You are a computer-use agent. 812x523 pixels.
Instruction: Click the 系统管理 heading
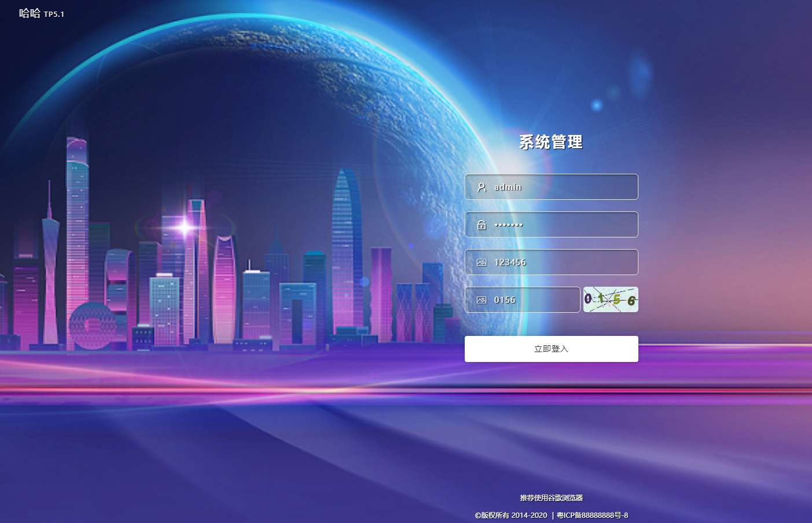point(551,142)
